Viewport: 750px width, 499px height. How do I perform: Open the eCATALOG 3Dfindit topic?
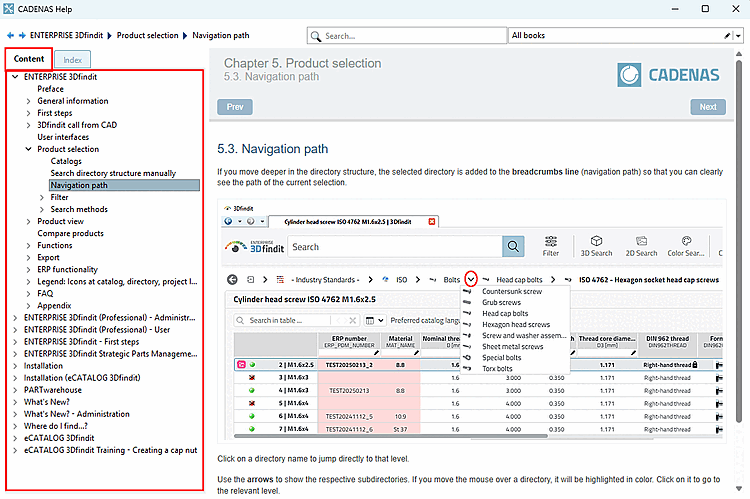[59, 438]
